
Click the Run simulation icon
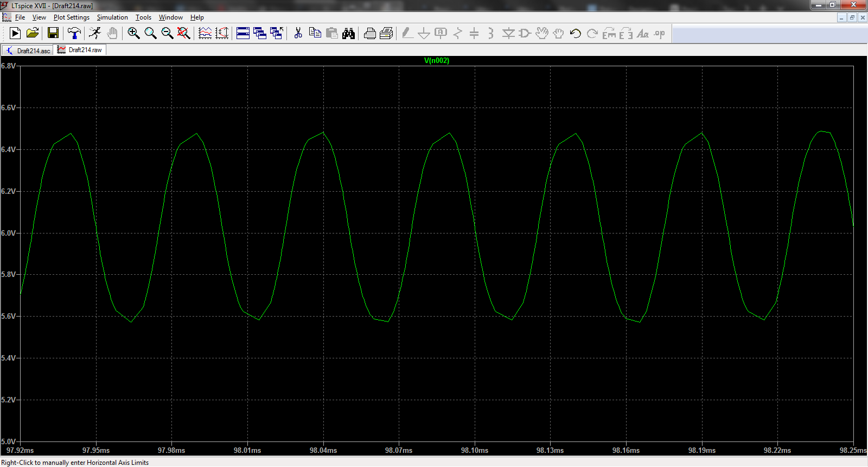15,34
